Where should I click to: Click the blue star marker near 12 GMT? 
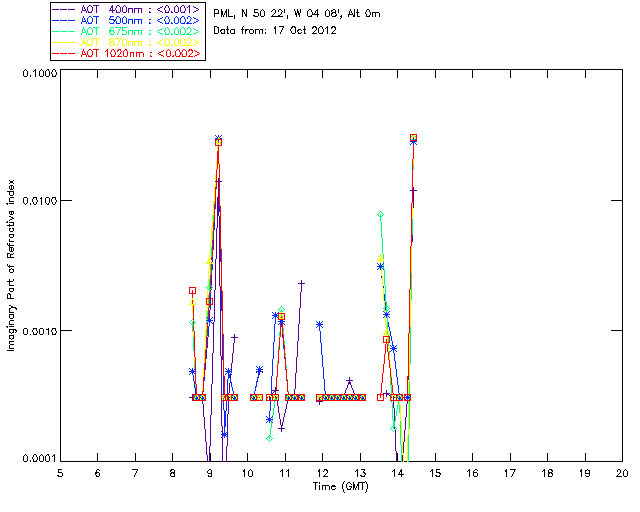pyautogui.click(x=320, y=325)
